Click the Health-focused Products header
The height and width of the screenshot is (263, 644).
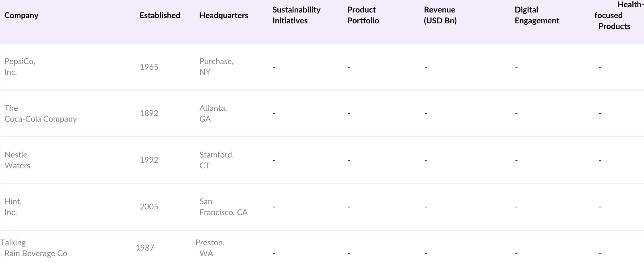[614, 16]
